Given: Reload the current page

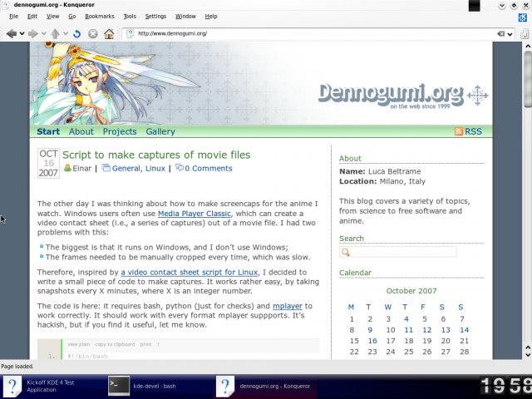Looking at the screenshot, I should (76, 34).
